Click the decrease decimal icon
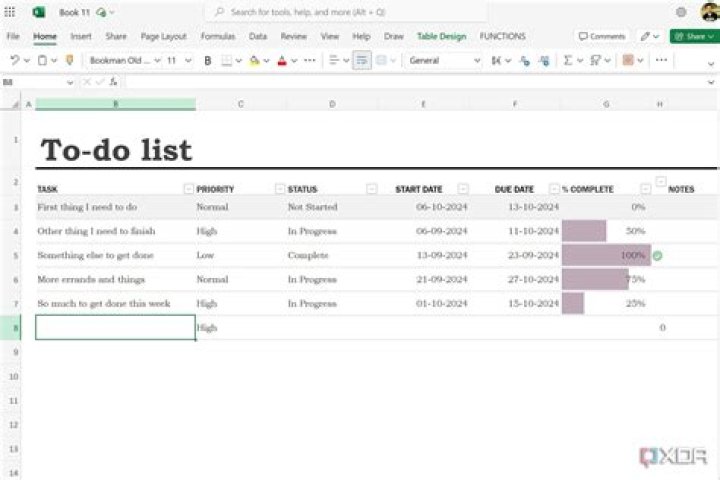 click(x=524, y=61)
